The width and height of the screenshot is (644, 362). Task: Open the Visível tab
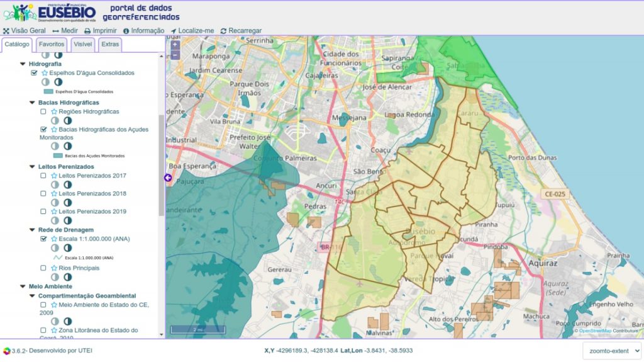click(82, 45)
